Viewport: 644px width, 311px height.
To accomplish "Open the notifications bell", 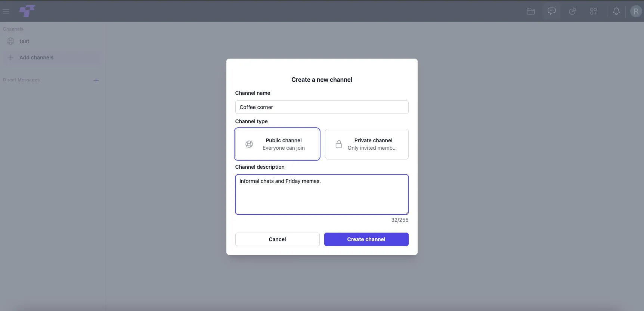I will coord(616,11).
